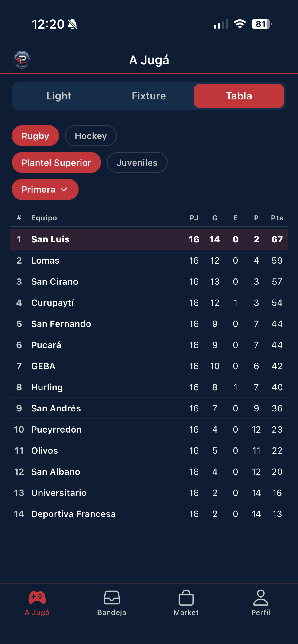Switch to the Fixture tab

[x=149, y=96]
